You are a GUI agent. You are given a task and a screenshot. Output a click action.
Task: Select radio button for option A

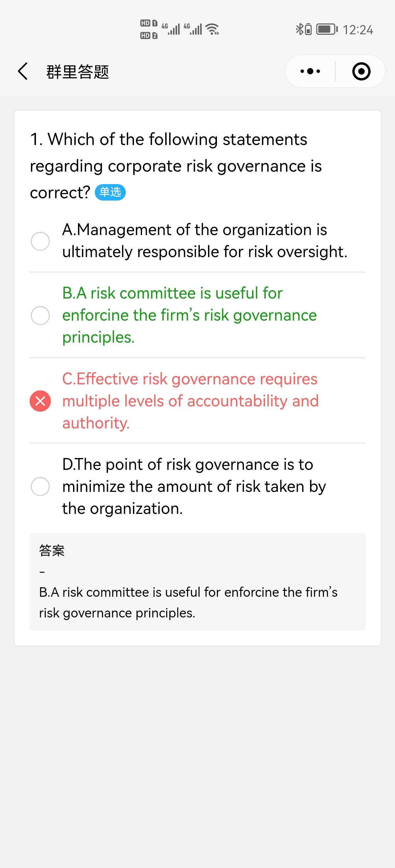[40, 241]
